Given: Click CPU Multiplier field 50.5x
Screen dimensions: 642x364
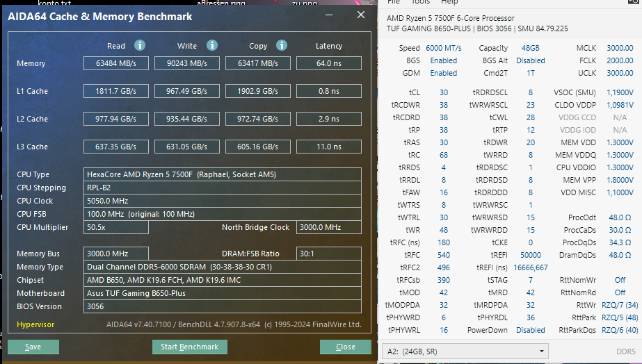Looking at the screenshot, I should click(116, 227).
